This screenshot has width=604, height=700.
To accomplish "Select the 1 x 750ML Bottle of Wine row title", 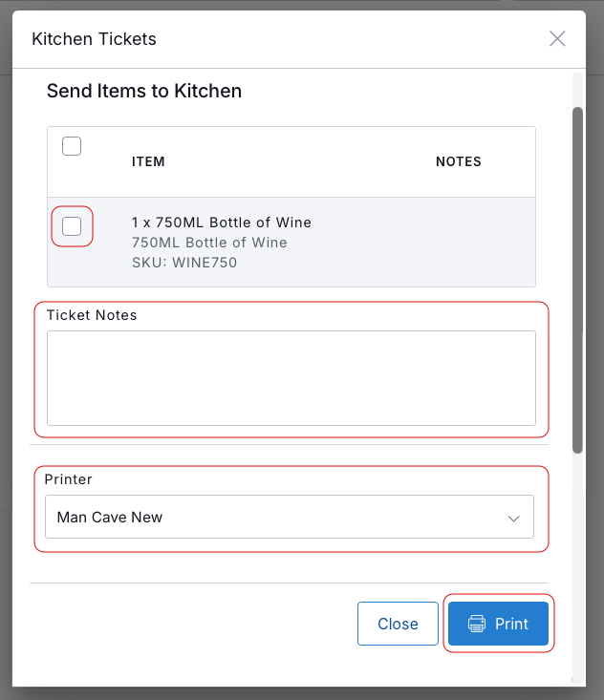I will click(222, 223).
